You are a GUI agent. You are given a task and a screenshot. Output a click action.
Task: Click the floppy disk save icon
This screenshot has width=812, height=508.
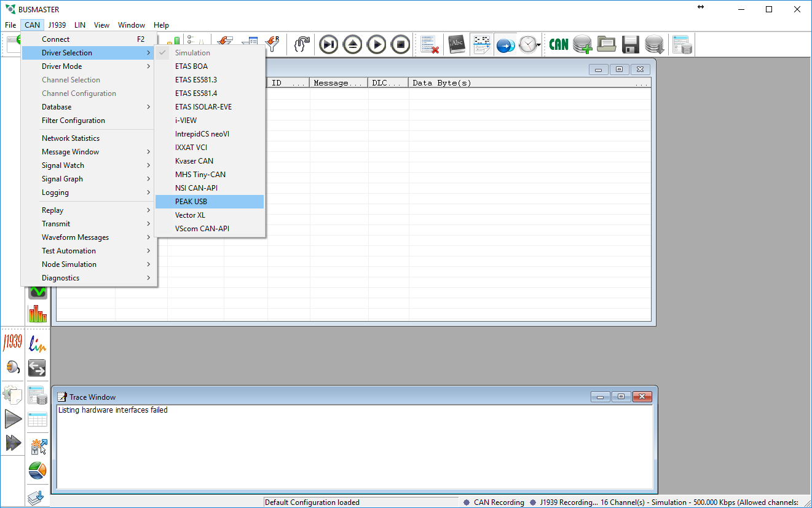631,44
